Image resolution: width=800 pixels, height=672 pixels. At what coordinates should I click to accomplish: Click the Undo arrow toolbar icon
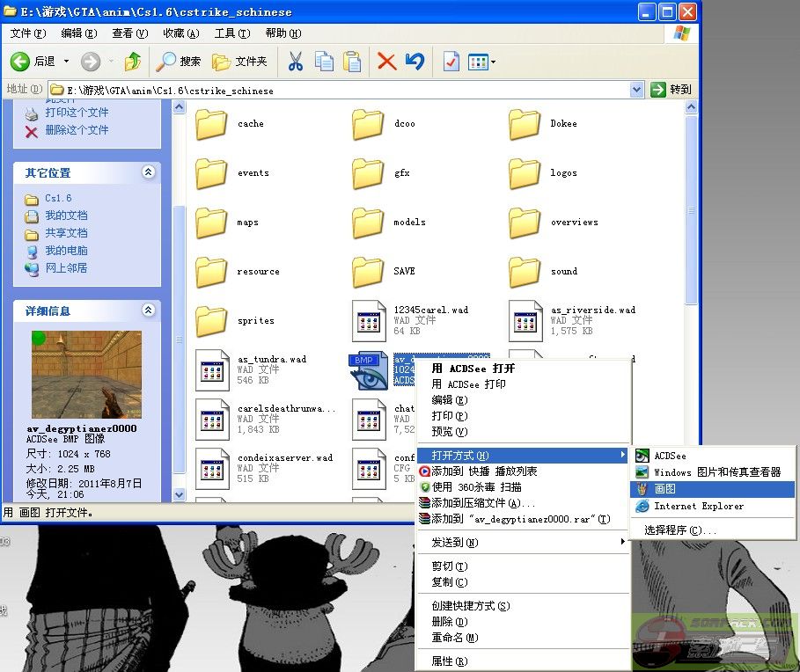415,62
